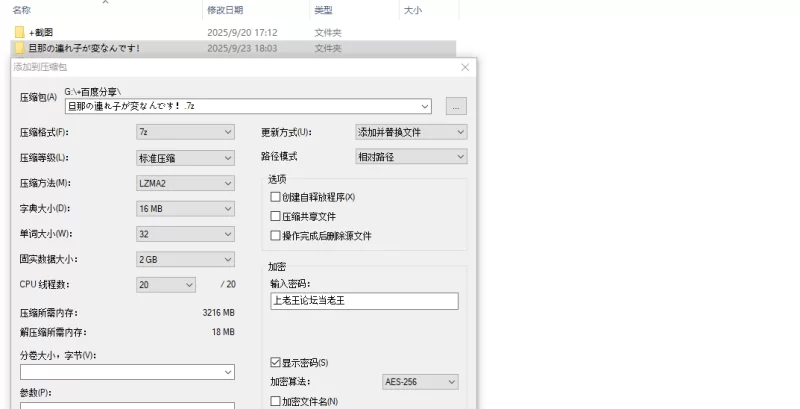Open the 单词大小 32 dropdown
Image resolution: width=800 pixels, height=409 pixels.
click(x=185, y=234)
